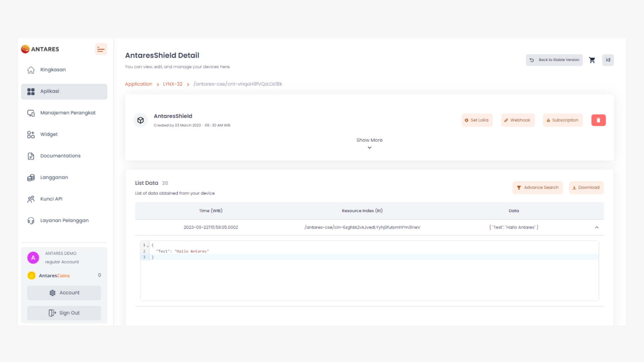Click the Manajemen Perangkat device icon
The width and height of the screenshot is (644, 362).
coord(31,113)
